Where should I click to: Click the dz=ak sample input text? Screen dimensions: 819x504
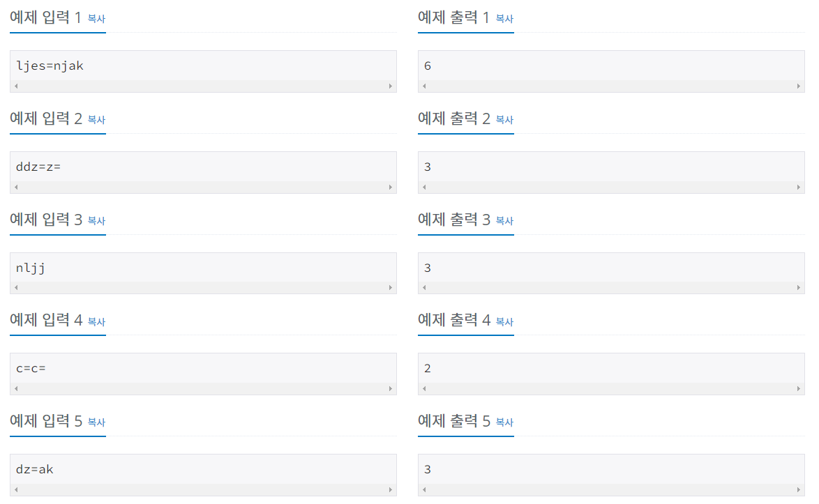pos(35,469)
